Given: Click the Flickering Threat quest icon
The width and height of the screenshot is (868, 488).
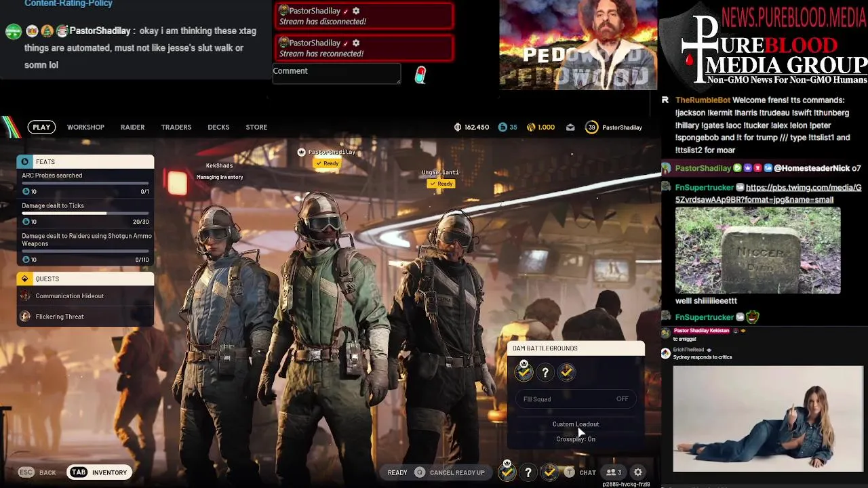Looking at the screenshot, I should pos(25,317).
